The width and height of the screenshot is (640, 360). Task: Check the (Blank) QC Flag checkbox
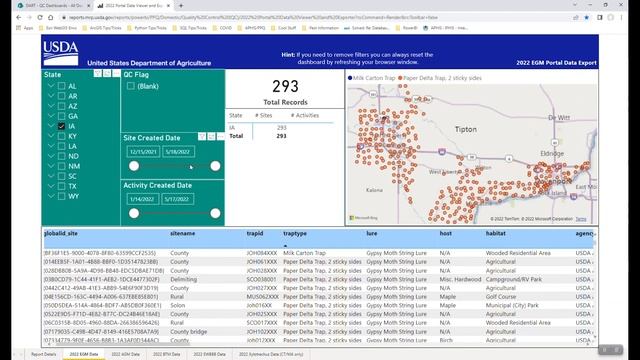(x=131, y=86)
